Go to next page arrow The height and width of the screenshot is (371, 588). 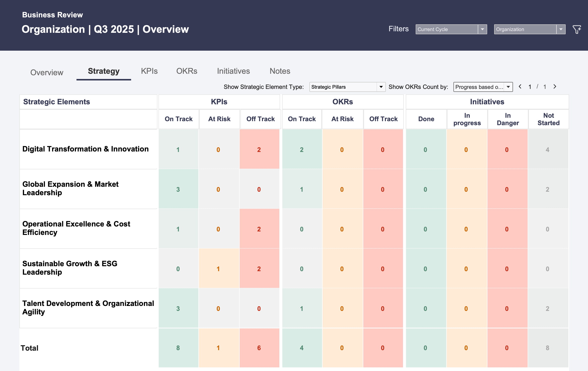click(x=555, y=87)
